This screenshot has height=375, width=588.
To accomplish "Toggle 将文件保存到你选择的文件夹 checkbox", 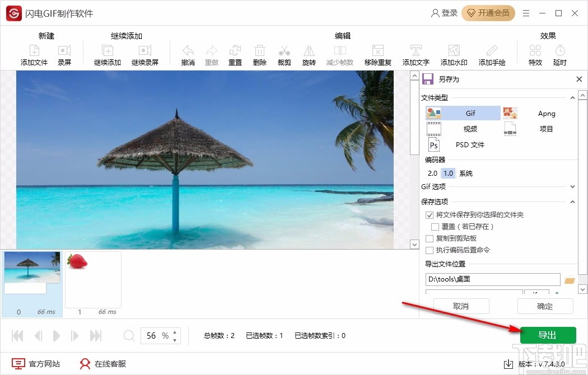I will click(x=430, y=215).
